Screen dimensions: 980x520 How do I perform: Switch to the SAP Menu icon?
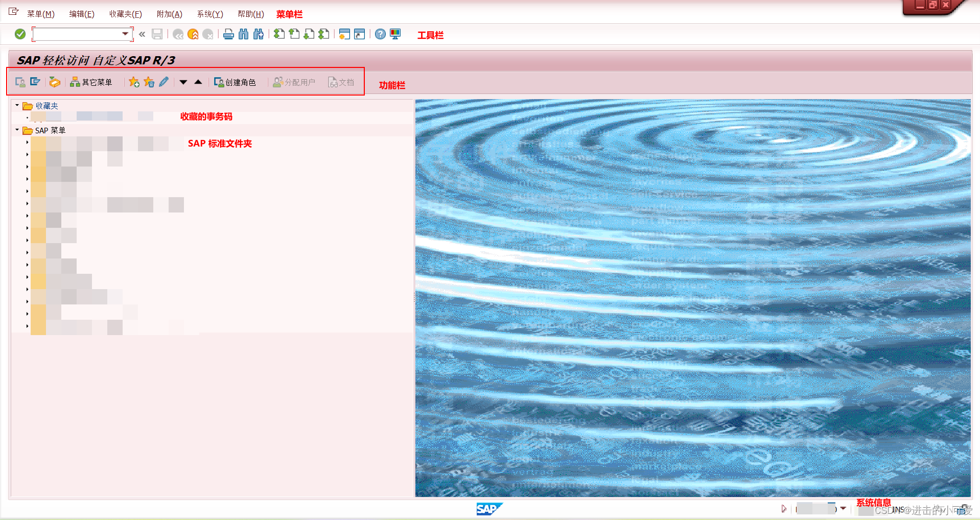coord(35,82)
